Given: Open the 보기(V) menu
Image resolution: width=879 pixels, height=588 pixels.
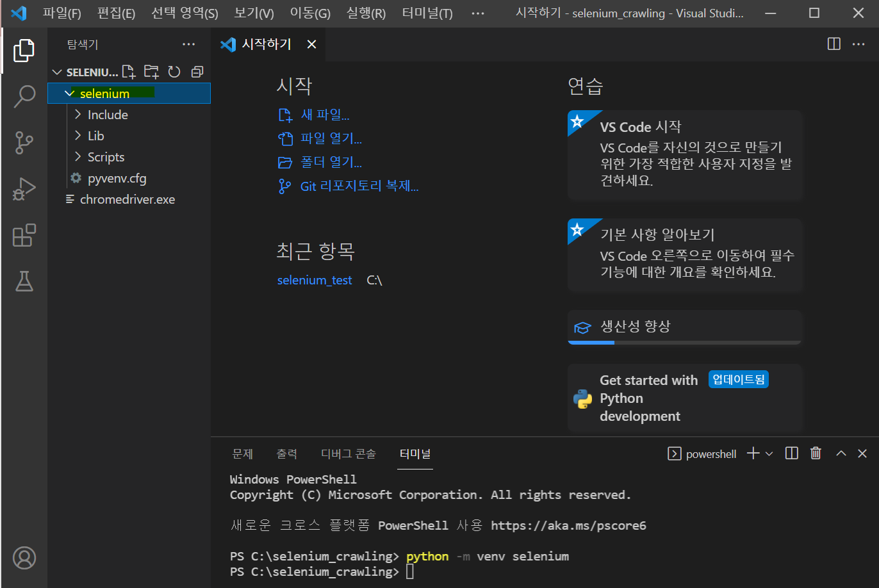Looking at the screenshot, I should click(x=254, y=13).
